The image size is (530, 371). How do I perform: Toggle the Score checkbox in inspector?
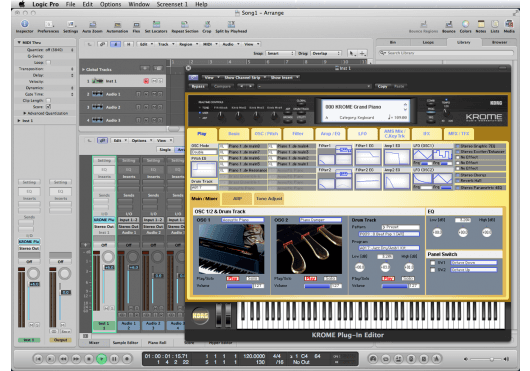48,106
